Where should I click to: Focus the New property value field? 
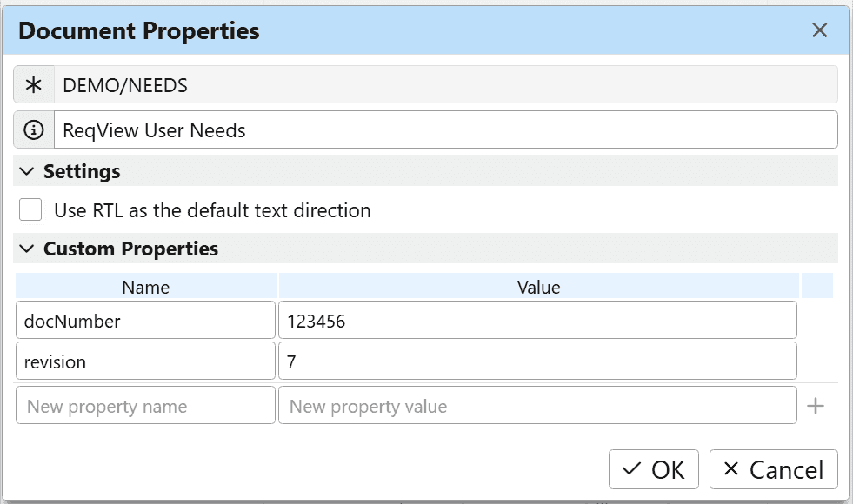point(537,406)
